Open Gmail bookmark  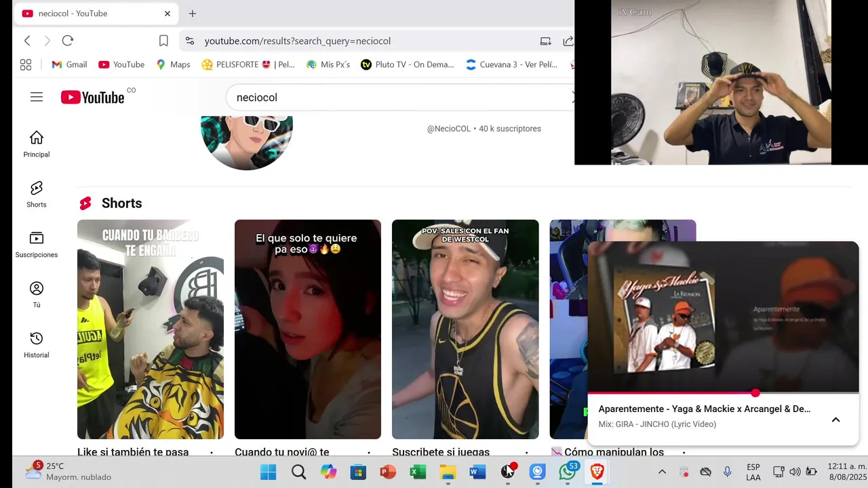click(x=69, y=64)
